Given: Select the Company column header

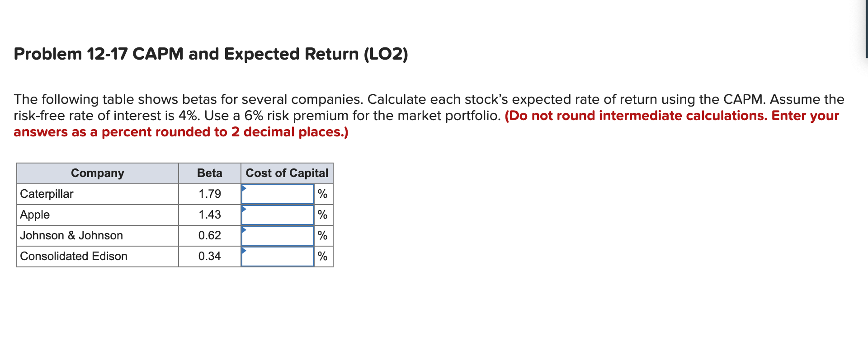Looking at the screenshot, I should [97, 173].
